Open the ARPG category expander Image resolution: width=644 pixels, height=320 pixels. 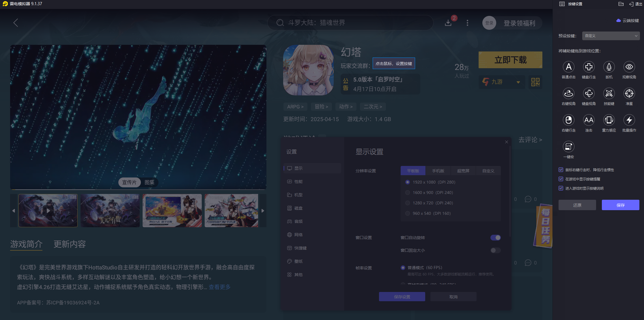pyautogui.click(x=295, y=107)
